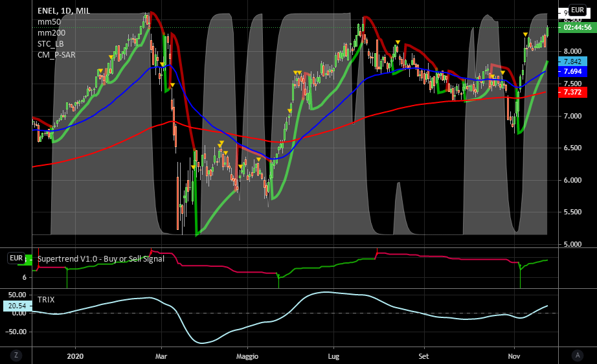Click the 5.500 price level on the axis
This screenshot has height=364, width=597.
click(x=572, y=212)
